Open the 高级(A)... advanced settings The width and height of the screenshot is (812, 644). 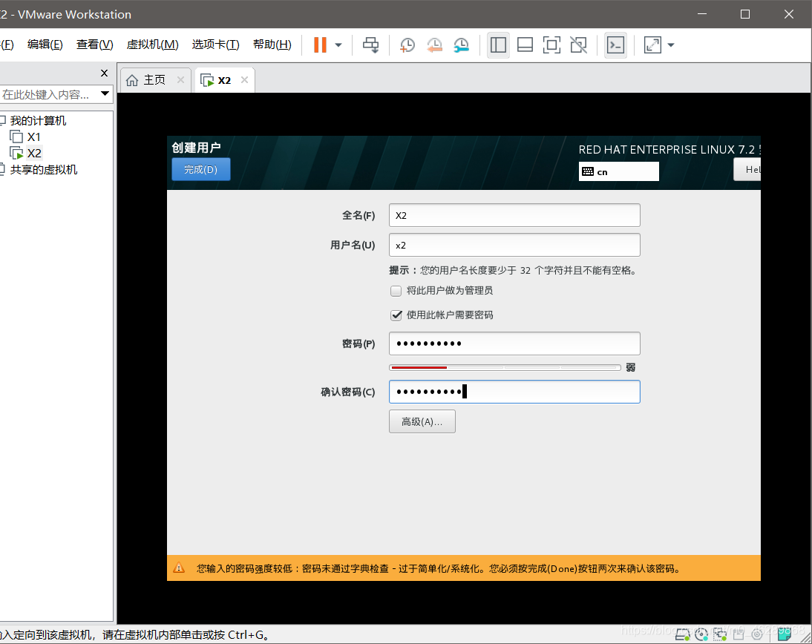pos(422,421)
